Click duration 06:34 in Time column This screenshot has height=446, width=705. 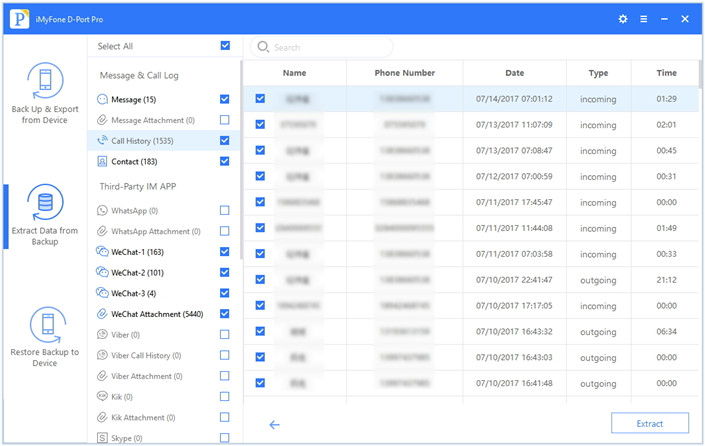[666, 331]
